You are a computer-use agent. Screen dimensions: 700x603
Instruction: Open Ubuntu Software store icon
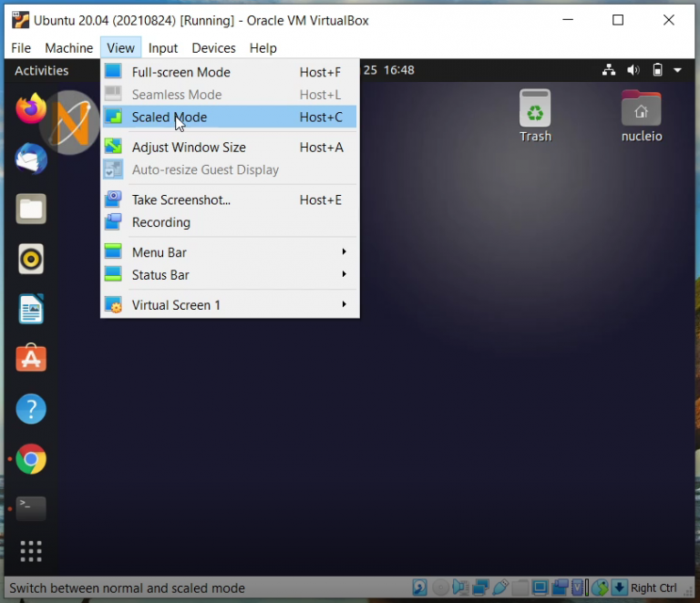coord(31,359)
